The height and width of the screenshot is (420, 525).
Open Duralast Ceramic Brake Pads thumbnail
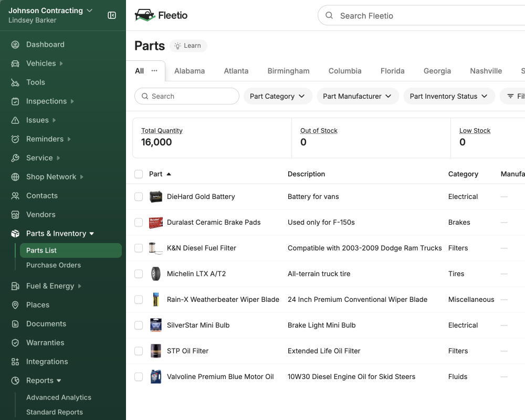tap(156, 223)
